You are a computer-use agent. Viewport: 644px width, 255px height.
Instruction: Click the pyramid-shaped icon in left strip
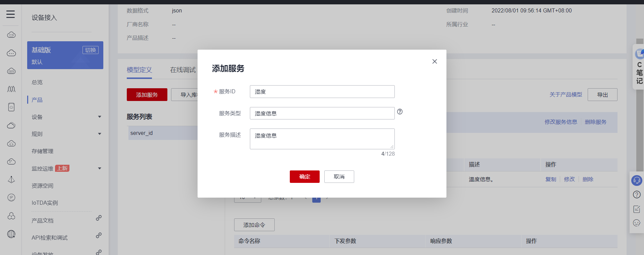[11, 180]
